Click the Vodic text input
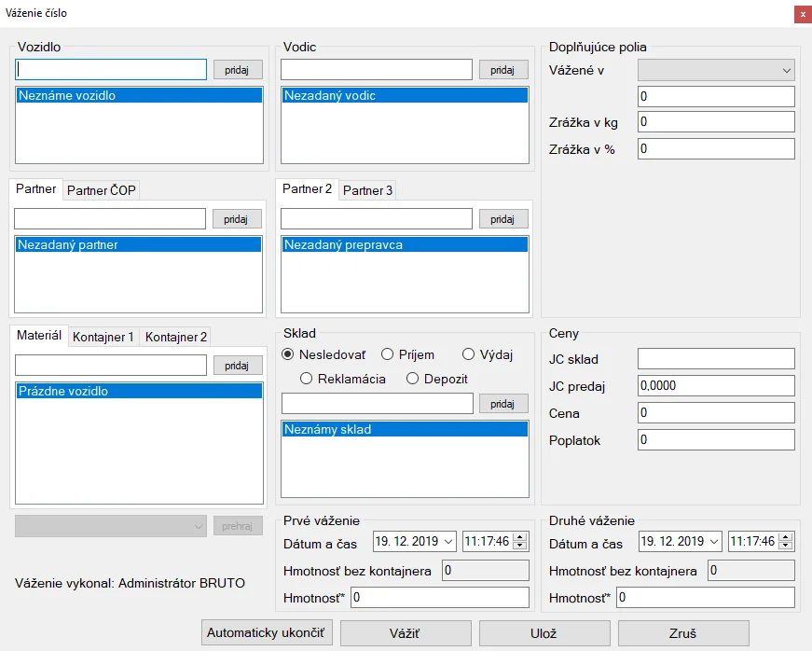 pyautogui.click(x=377, y=69)
